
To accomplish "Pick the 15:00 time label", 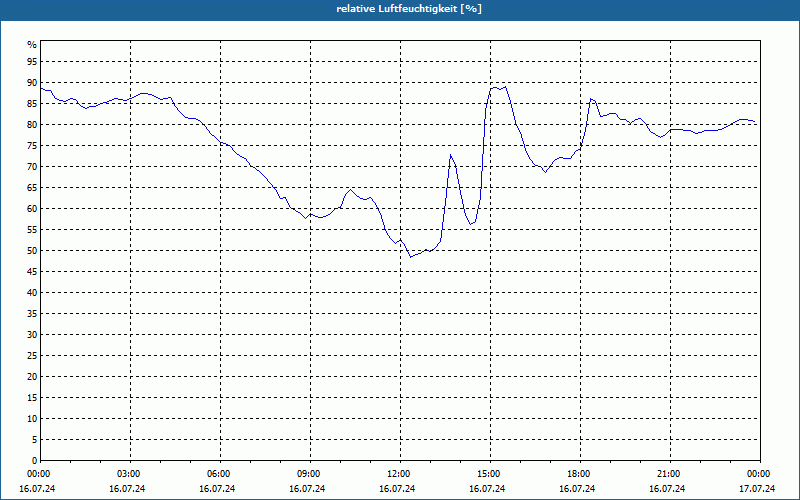I will point(488,474).
